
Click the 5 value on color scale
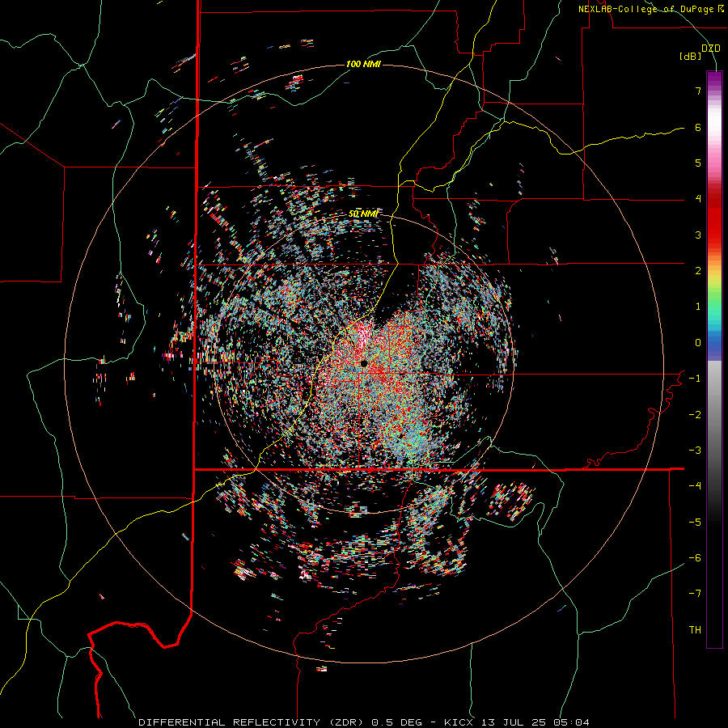click(698, 163)
